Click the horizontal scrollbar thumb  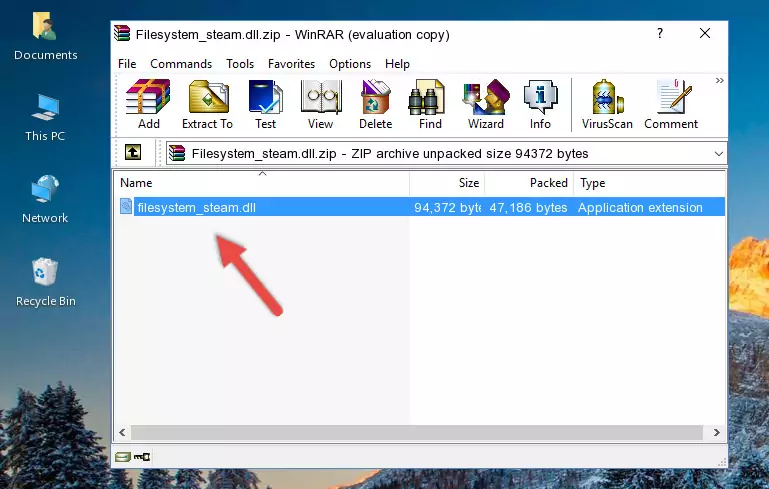coord(416,433)
